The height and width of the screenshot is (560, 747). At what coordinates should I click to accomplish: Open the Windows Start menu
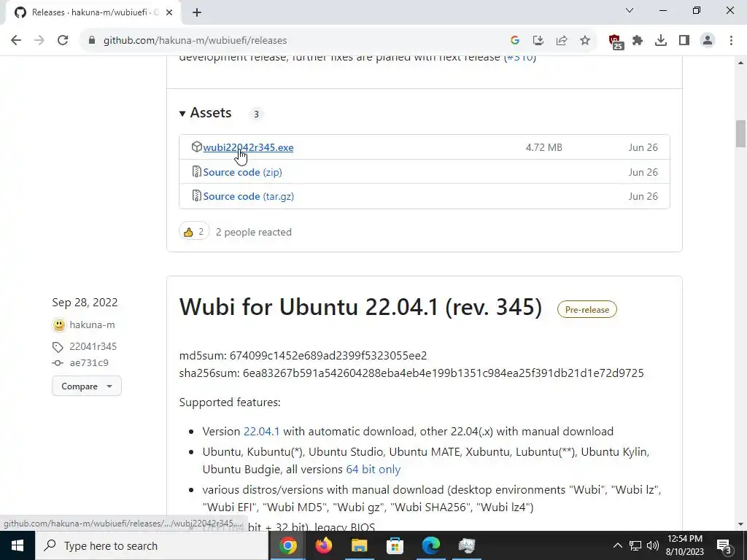pos(18,545)
